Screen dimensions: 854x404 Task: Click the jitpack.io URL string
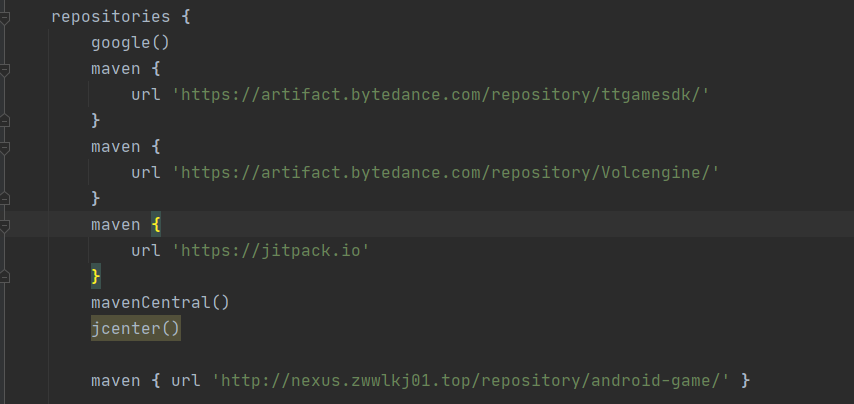271,251
